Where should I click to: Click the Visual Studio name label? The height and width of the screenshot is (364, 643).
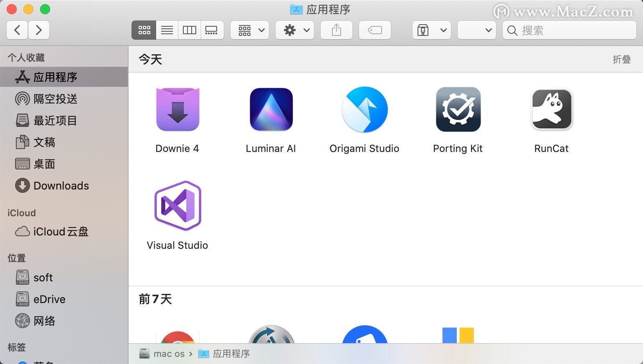click(x=177, y=245)
